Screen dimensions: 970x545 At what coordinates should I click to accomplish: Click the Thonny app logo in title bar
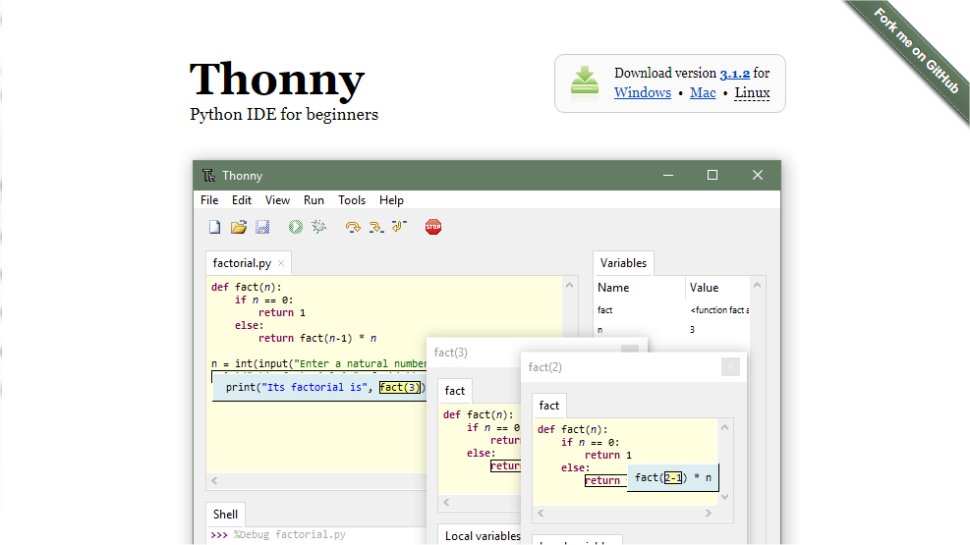[x=208, y=176]
